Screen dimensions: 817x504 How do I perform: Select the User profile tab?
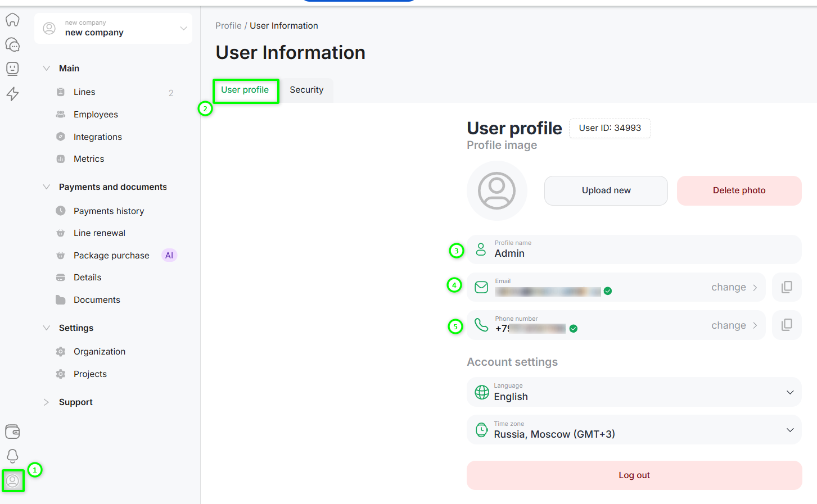click(245, 90)
